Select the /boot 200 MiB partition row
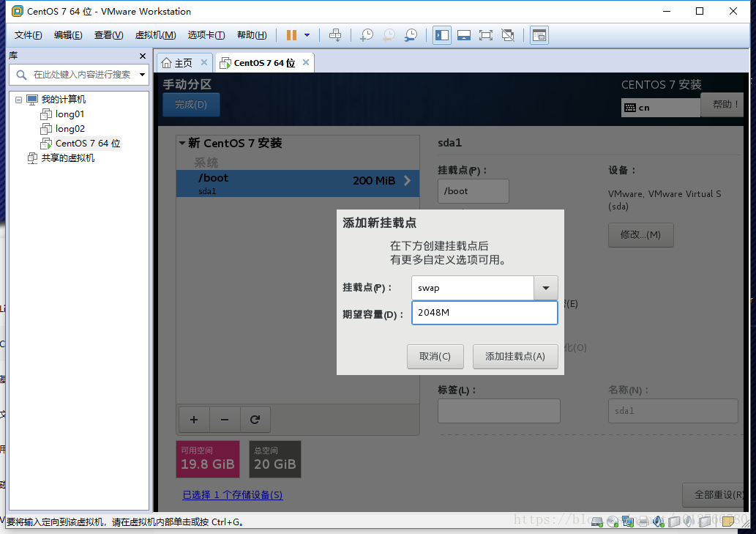This screenshot has height=534, width=756. (297, 183)
